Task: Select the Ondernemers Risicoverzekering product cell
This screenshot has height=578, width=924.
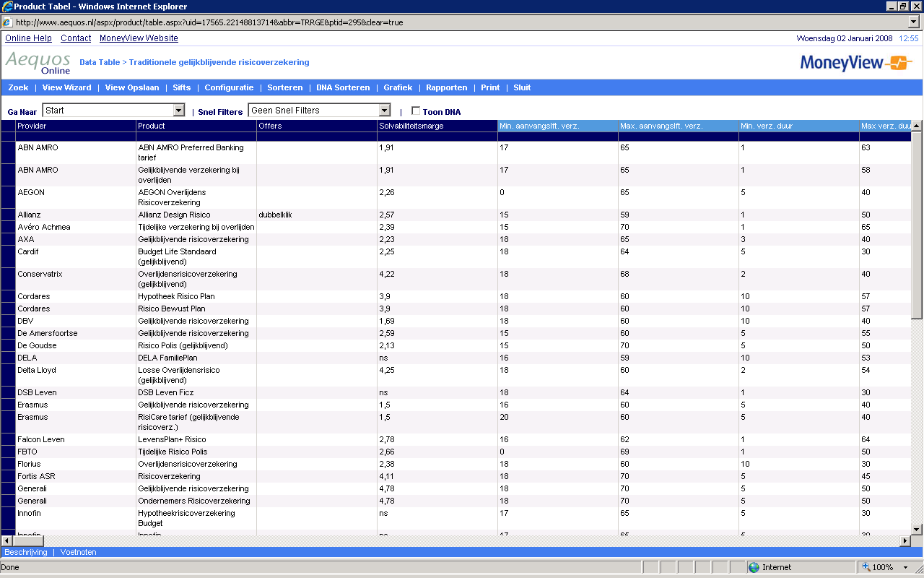Action: tap(196, 501)
